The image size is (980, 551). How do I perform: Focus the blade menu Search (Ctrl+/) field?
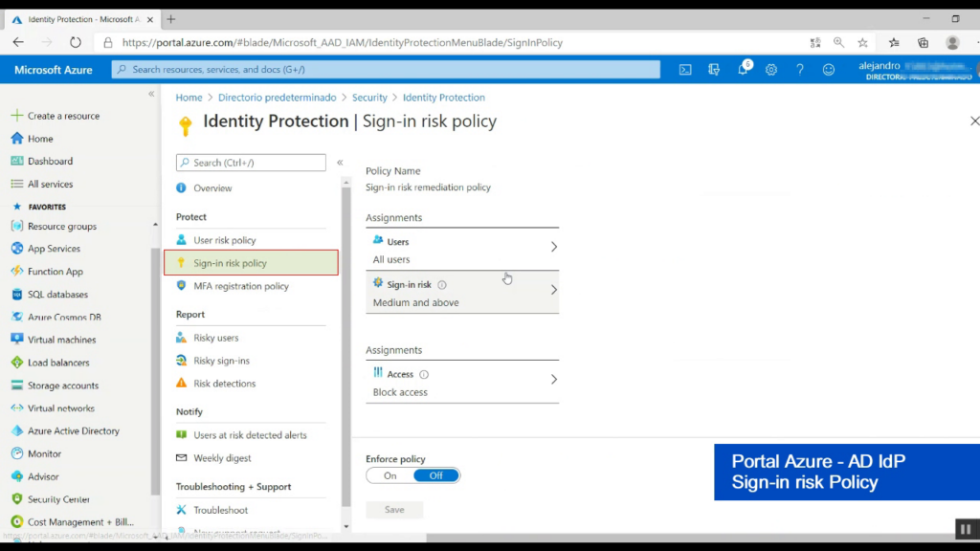[x=251, y=163]
